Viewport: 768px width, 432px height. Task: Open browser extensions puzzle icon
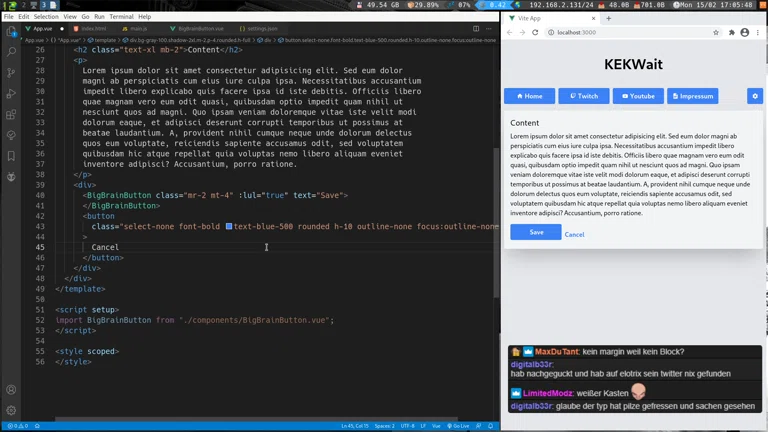(732, 32)
